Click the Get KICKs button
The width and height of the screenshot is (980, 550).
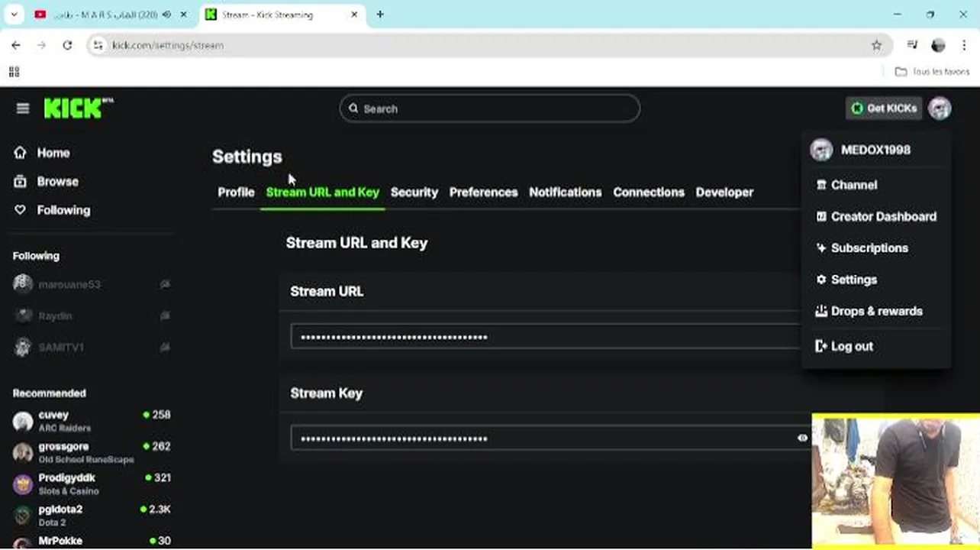coord(884,108)
